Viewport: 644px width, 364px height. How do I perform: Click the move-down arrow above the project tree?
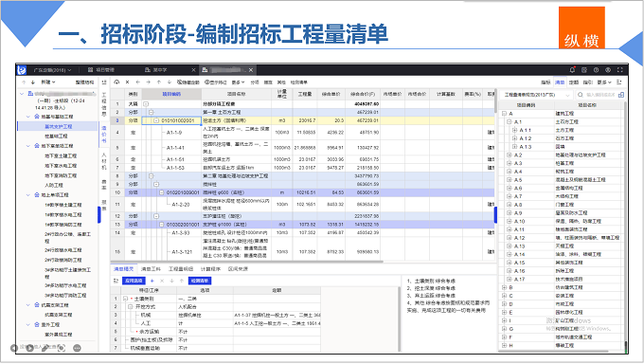(x=33, y=82)
